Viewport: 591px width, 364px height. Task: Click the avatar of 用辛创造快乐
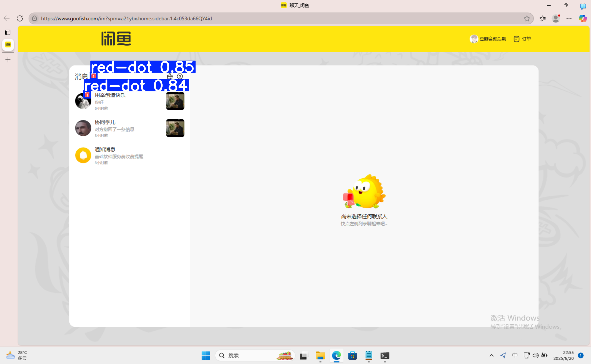(83, 101)
